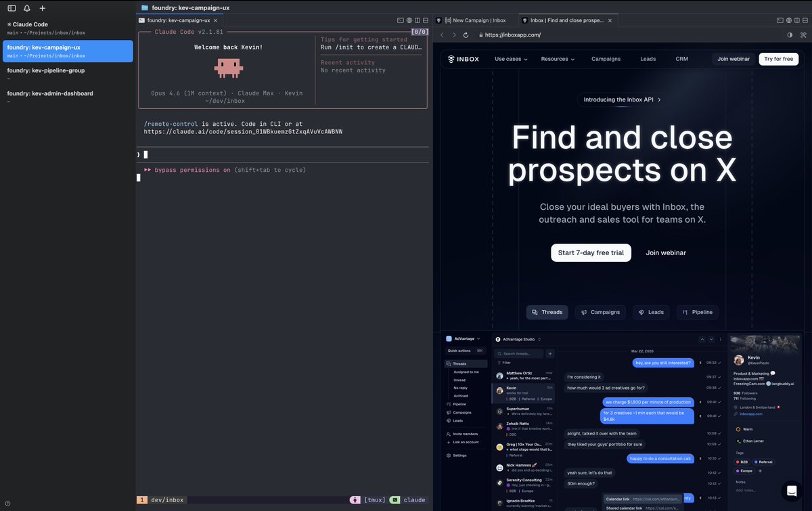812x511 pixels.
Task: Click claude label in tmux status bar
Action: point(414,500)
